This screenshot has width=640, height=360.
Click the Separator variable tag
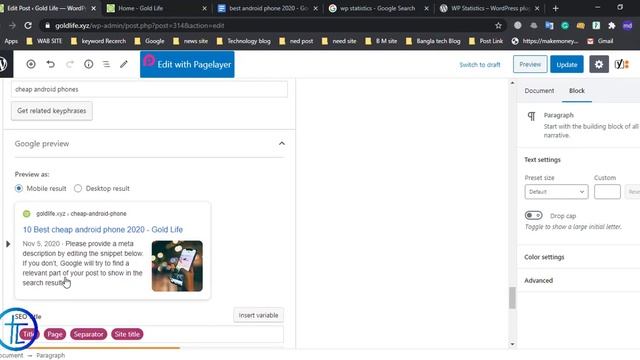(89, 334)
